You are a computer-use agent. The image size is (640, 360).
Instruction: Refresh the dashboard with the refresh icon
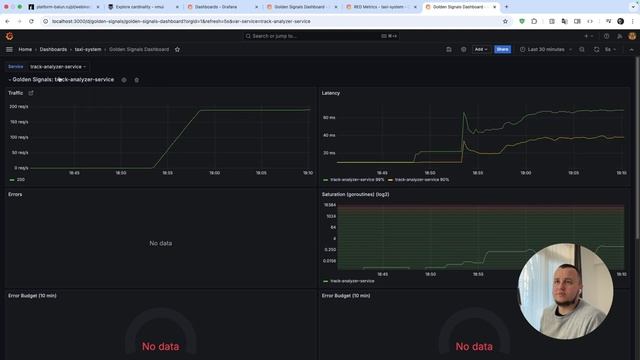[x=596, y=49]
